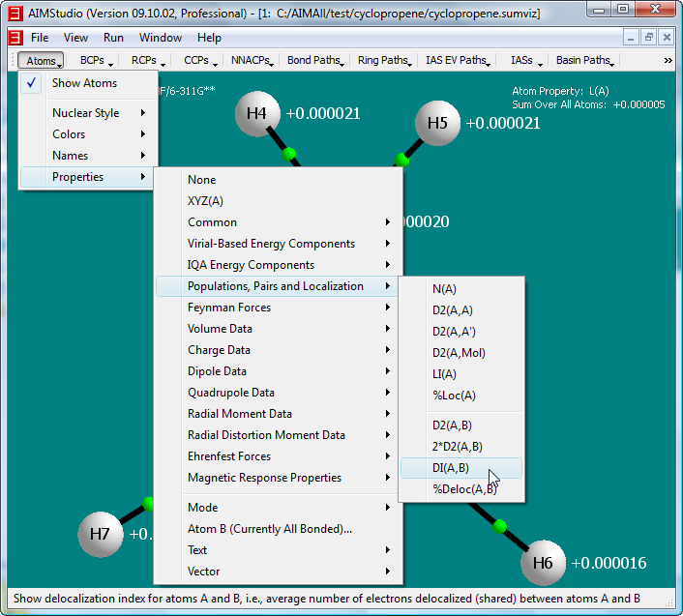683x616 pixels.
Task: Expand the Nuclear Style submenu
Action: coord(87,113)
